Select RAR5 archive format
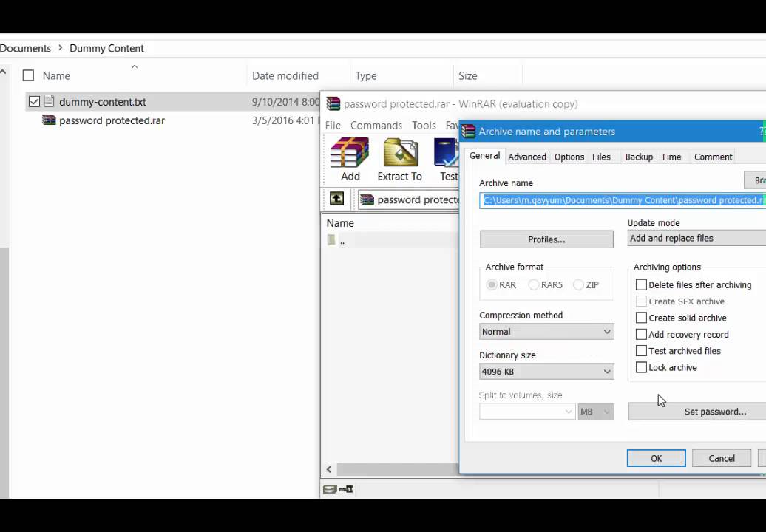The height and width of the screenshot is (532, 766). [x=534, y=284]
